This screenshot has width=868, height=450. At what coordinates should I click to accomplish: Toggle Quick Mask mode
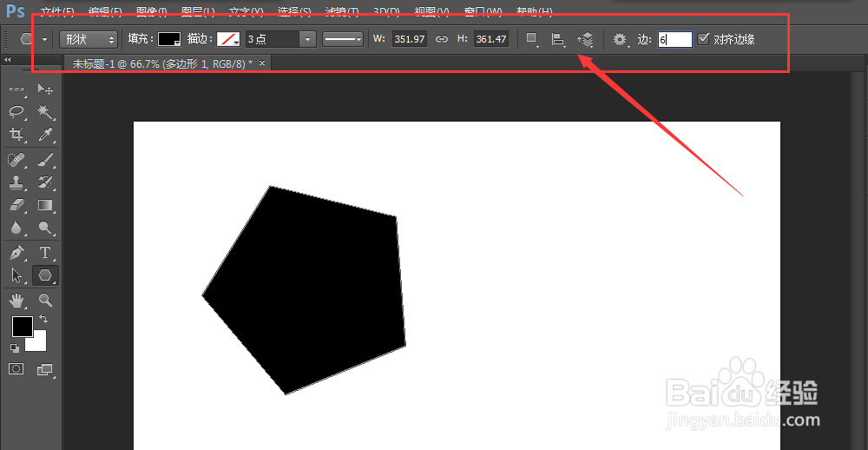tap(16, 369)
